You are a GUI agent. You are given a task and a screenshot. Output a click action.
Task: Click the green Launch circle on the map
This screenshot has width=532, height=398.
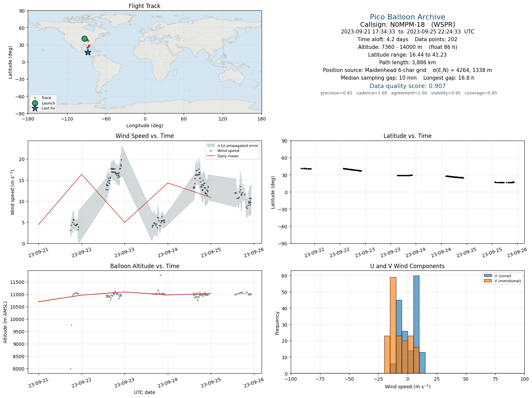point(84,38)
